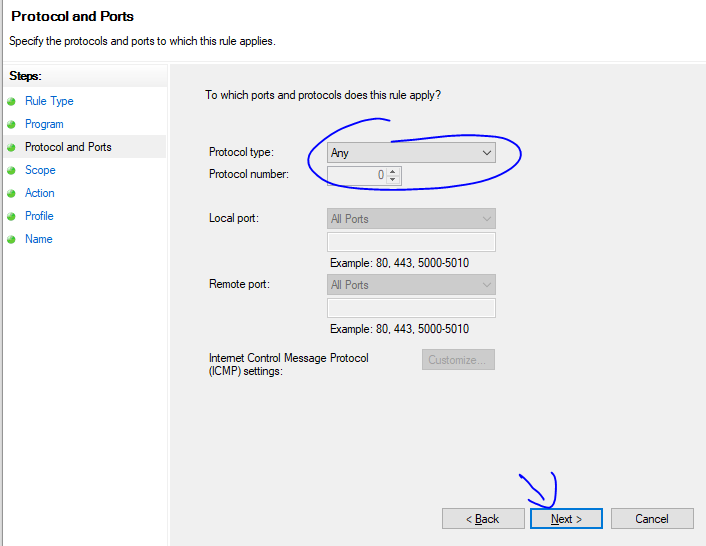The width and height of the screenshot is (706, 546).
Task: Click green bullet beside Profile
Action: pyautogui.click(x=11, y=216)
